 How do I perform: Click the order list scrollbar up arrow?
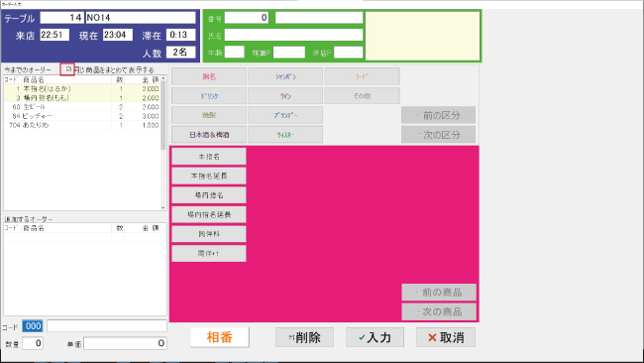point(163,78)
